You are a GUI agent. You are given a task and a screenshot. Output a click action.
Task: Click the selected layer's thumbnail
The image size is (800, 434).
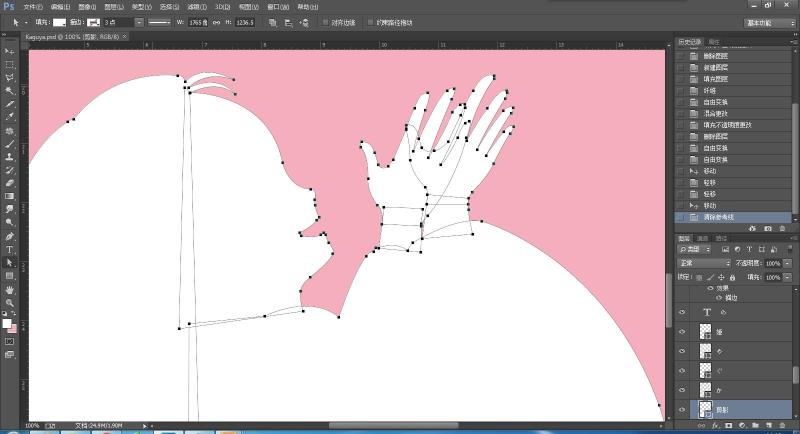coord(705,409)
